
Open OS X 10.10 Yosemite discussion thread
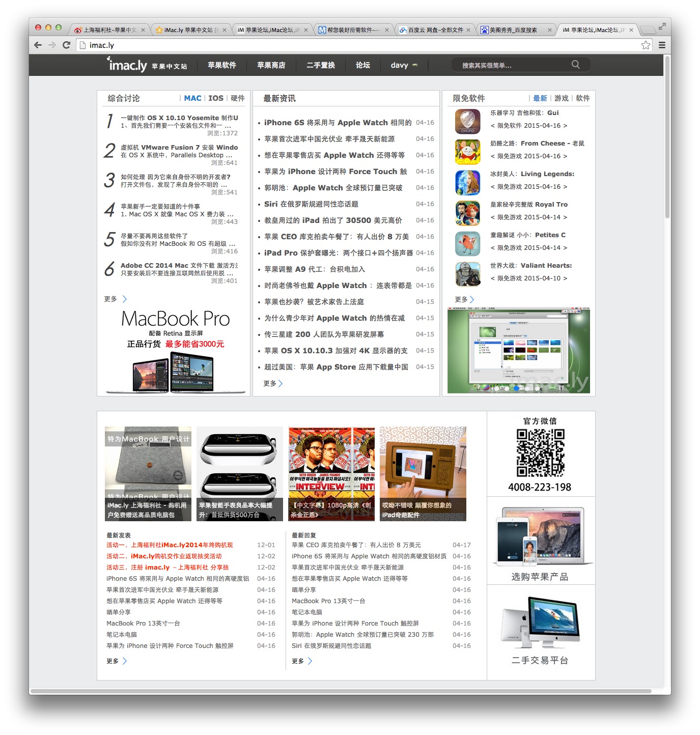coord(179,118)
